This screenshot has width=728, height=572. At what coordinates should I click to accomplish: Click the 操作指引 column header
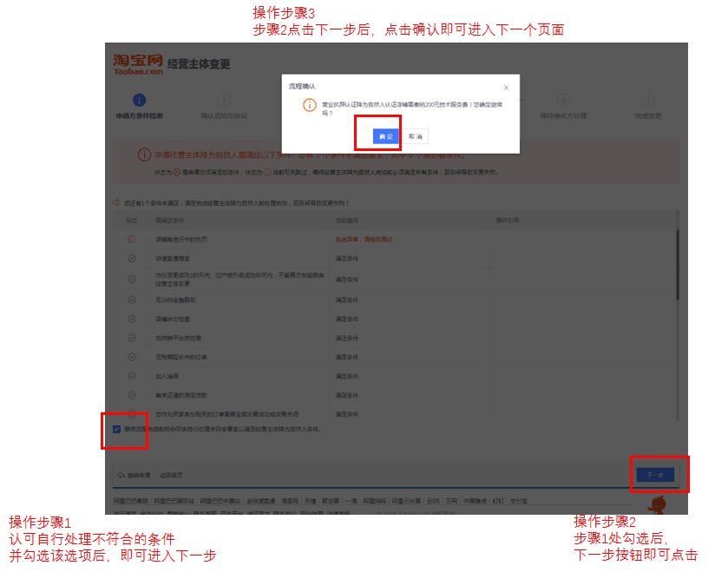pos(508,220)
